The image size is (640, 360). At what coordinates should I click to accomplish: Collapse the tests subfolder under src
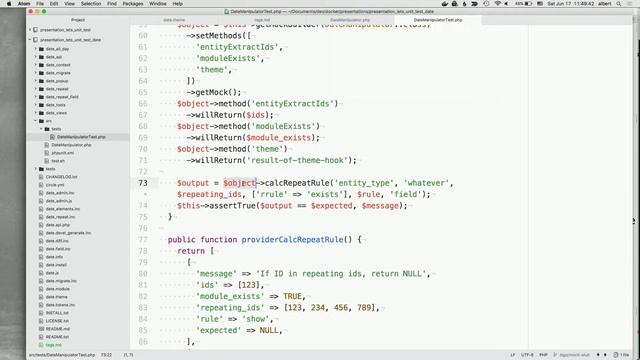(41, 129)
